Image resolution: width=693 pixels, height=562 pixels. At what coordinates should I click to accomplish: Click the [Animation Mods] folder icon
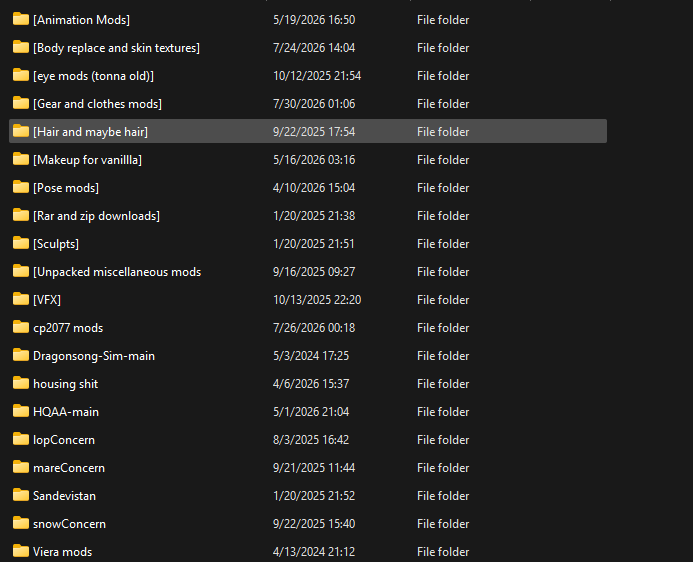pos(21,19)
